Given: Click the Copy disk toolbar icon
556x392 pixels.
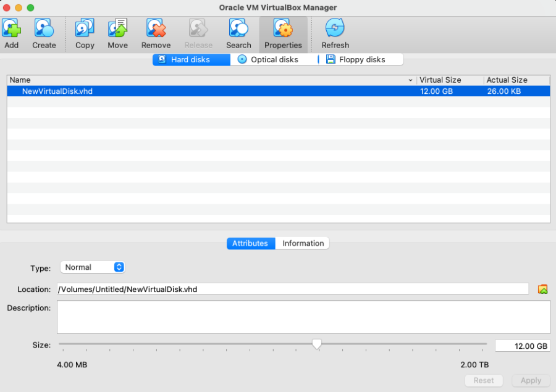Looking at the screenshot, I should pos(85,28).
